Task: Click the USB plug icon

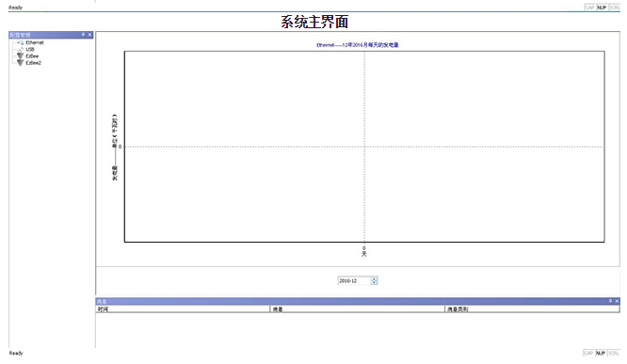Action: [x=21, y=50]
